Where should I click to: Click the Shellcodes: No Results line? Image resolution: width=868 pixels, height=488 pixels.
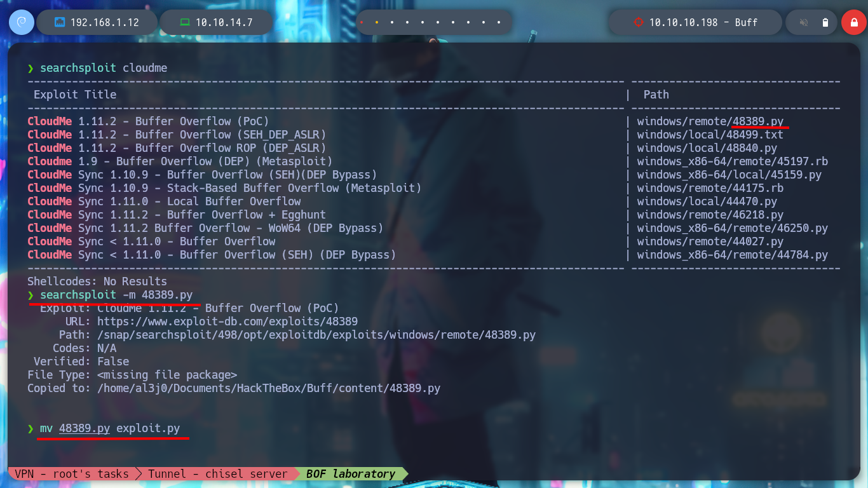click(97, 281)
